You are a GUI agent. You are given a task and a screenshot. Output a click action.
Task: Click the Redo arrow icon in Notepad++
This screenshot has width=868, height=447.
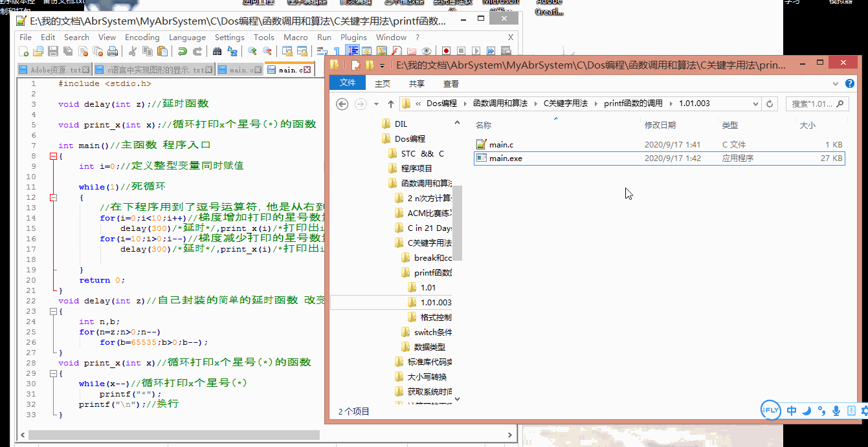[x=197, y=52]
